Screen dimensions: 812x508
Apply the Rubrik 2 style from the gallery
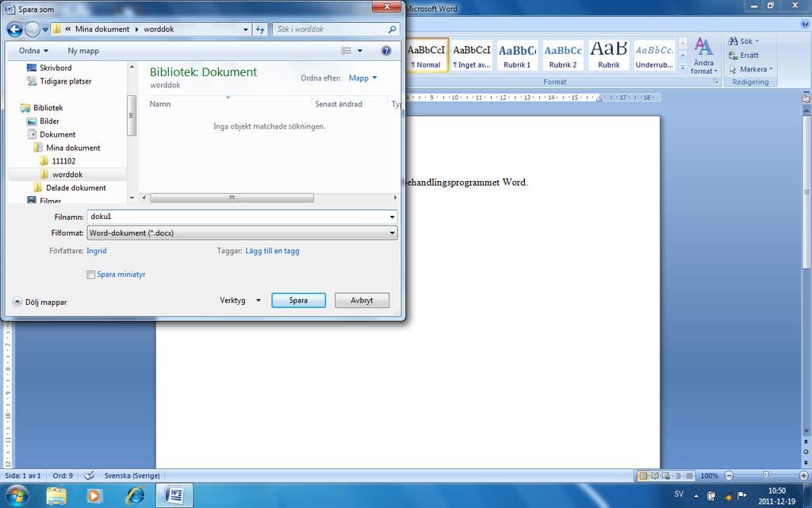click(563, 56)
